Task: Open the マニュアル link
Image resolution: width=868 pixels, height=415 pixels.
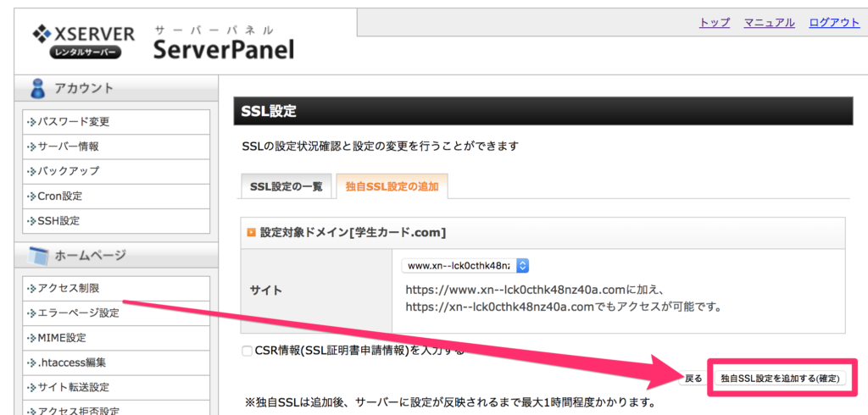Action: pyautogui.click(x=770, y=23)
